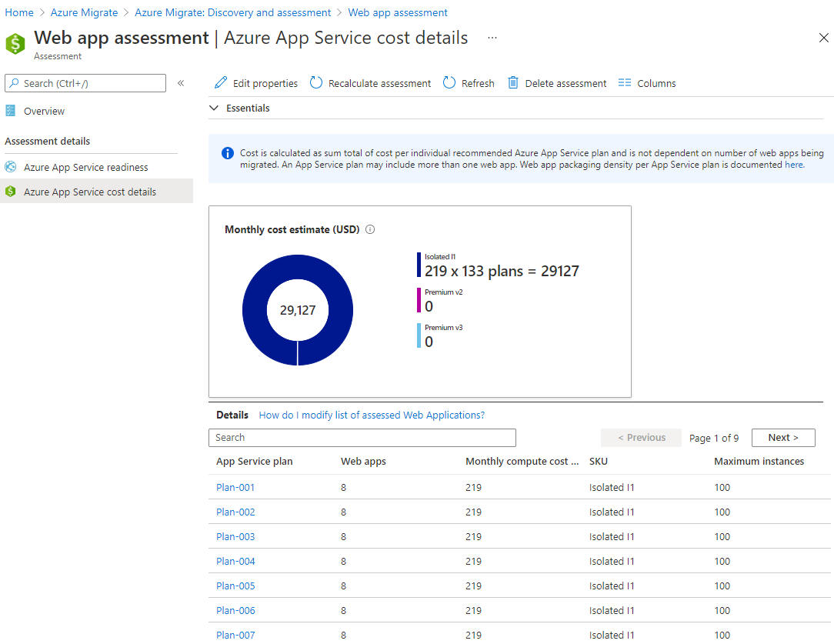Open the Overview menu item

pos(44,112)
